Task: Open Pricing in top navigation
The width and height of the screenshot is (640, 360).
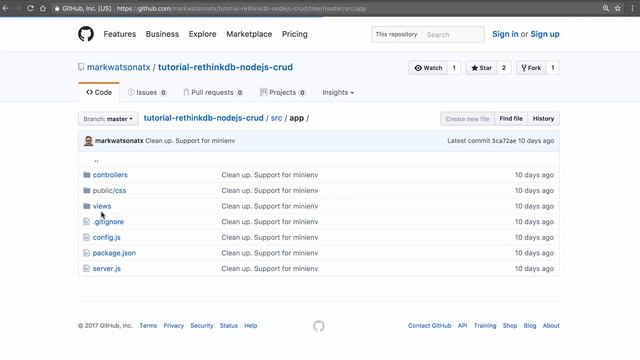Action: (294, 34)
